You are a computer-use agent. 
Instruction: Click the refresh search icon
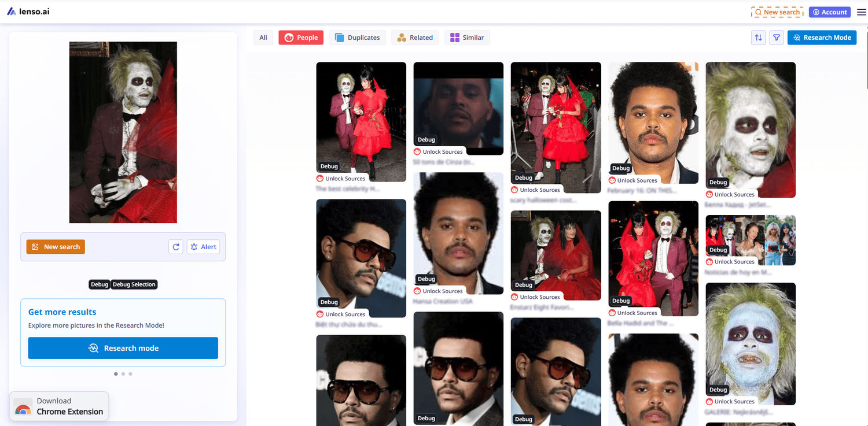[176, 247]
